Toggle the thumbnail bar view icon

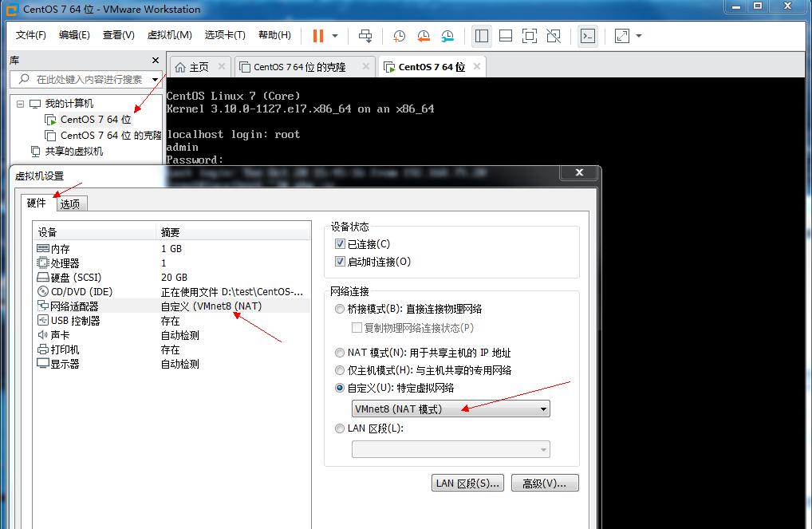point(506,36)
